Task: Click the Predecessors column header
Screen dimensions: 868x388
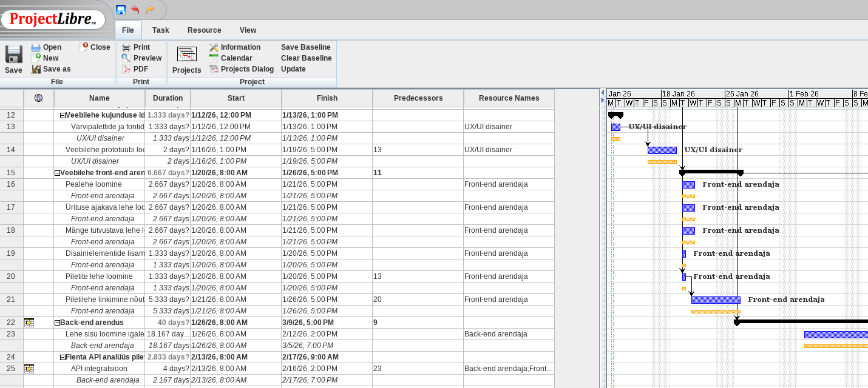Action: [x=418, y=98]
